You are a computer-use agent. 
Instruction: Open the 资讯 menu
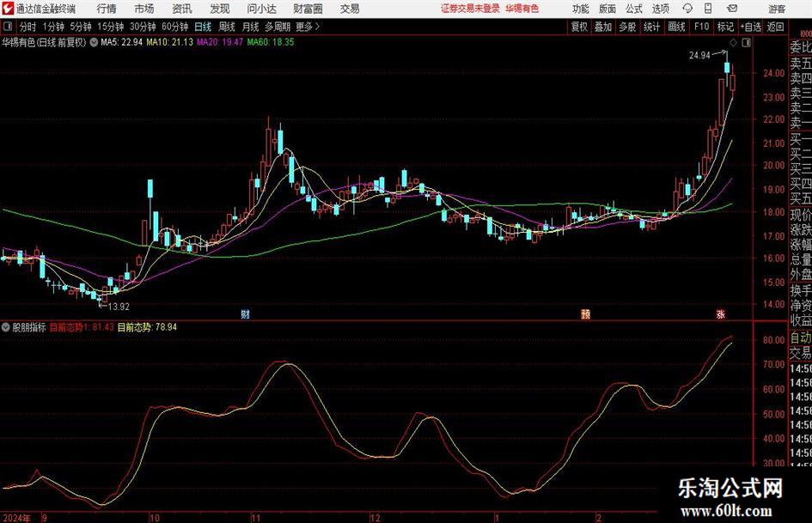[182, 9]
